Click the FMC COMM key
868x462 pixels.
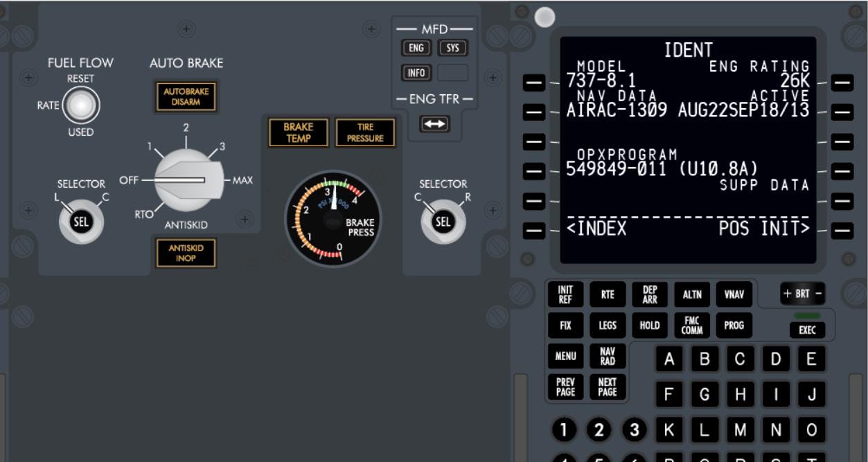[692, 325]
